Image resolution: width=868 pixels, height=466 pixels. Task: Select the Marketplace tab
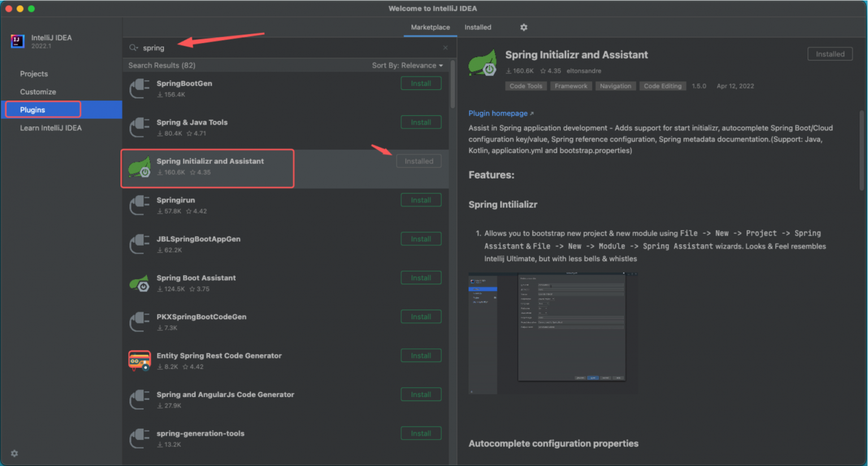click(x=429, y=27)
